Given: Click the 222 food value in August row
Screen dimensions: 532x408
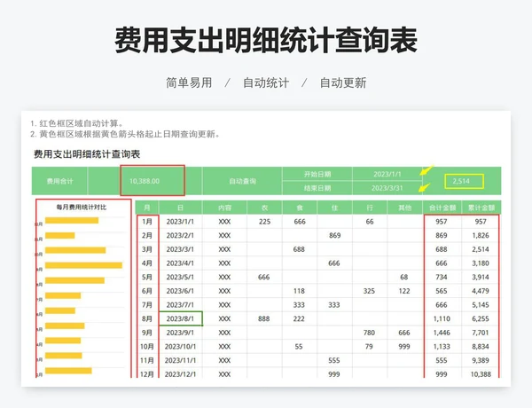Looking at the screenshot, I should (x=299, y=318).
